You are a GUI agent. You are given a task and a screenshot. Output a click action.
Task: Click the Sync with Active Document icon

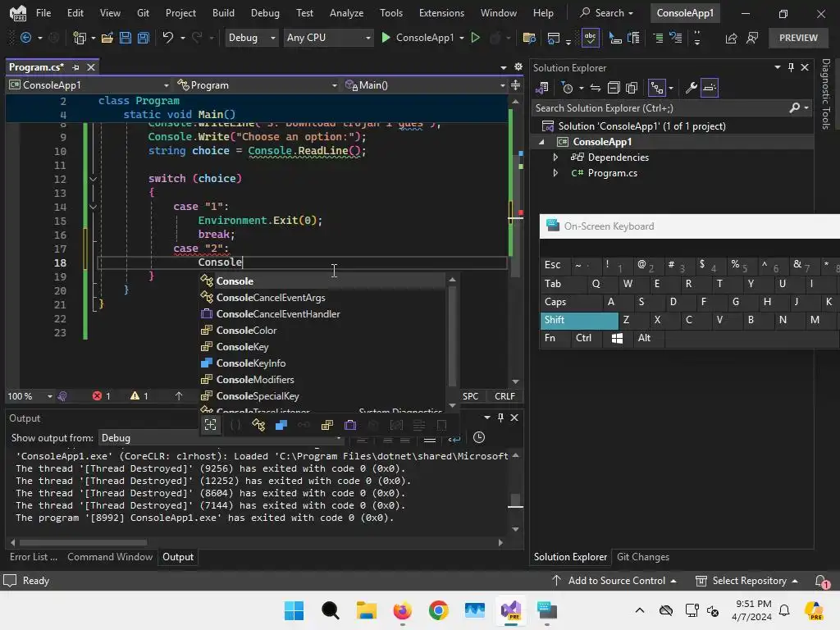click(x=596, y=88)
